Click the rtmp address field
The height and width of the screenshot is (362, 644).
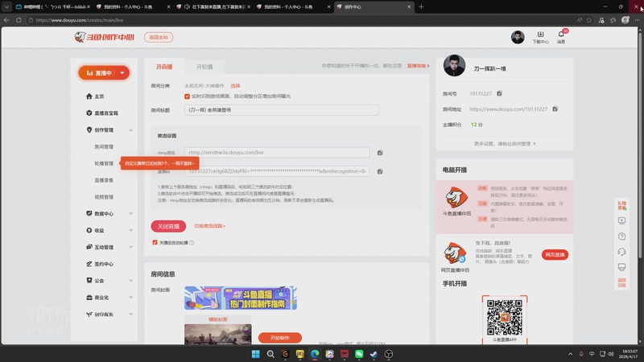[x=277, y=153]
